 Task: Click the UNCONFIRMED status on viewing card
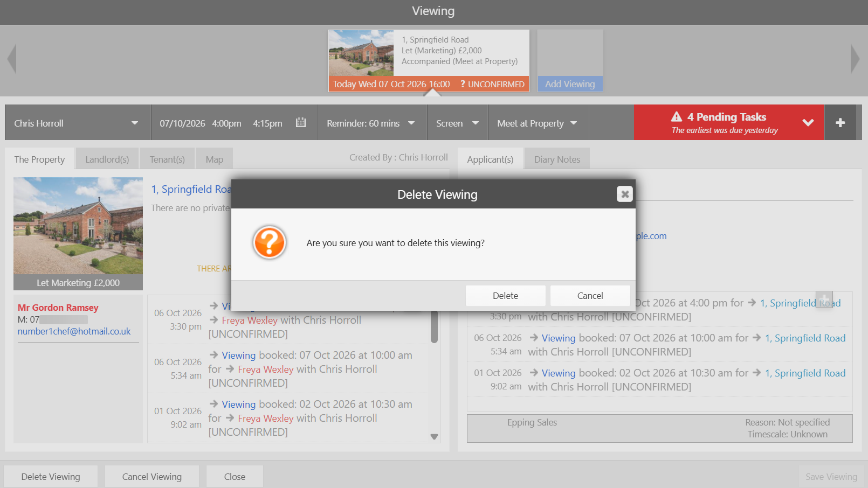click(492, 84)
